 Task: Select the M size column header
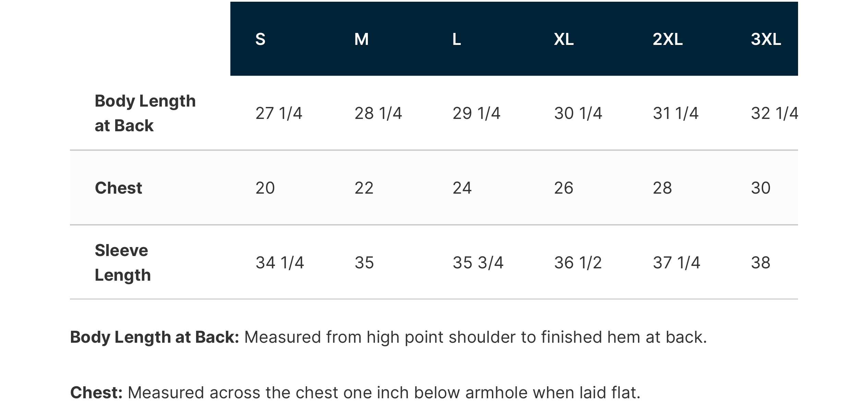[361, 39]
